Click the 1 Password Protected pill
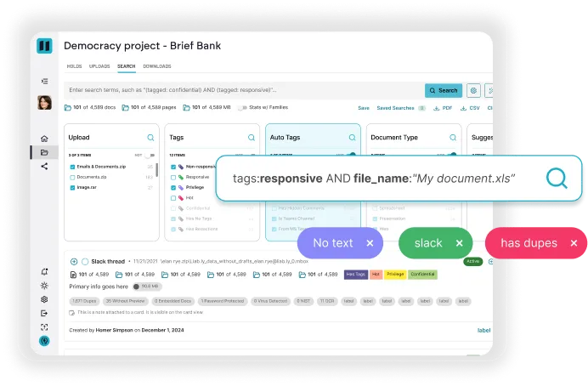Image resolution: width=588 pixels, height=386 pixels. (223, 301)
